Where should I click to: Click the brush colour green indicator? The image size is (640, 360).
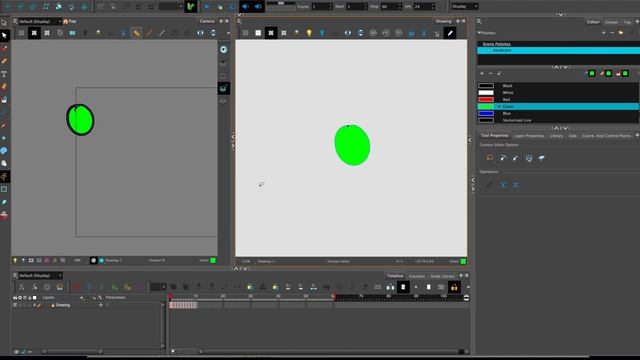[x=592, y=73]
